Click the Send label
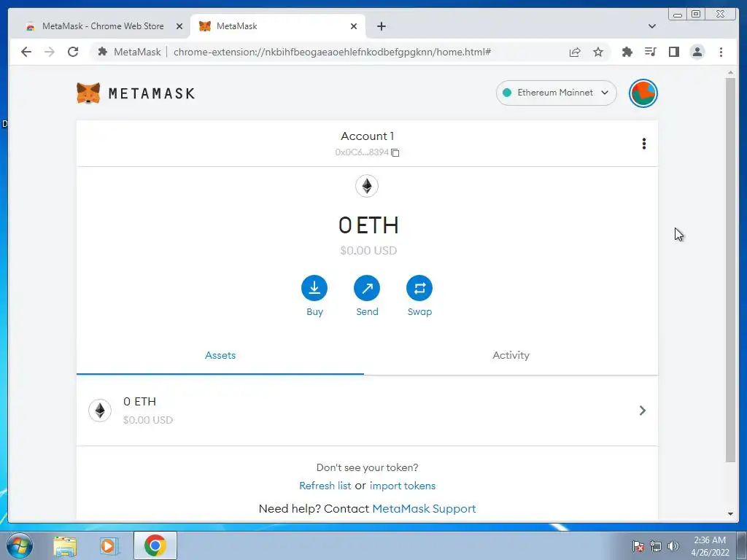 click(x=367, y=312)
